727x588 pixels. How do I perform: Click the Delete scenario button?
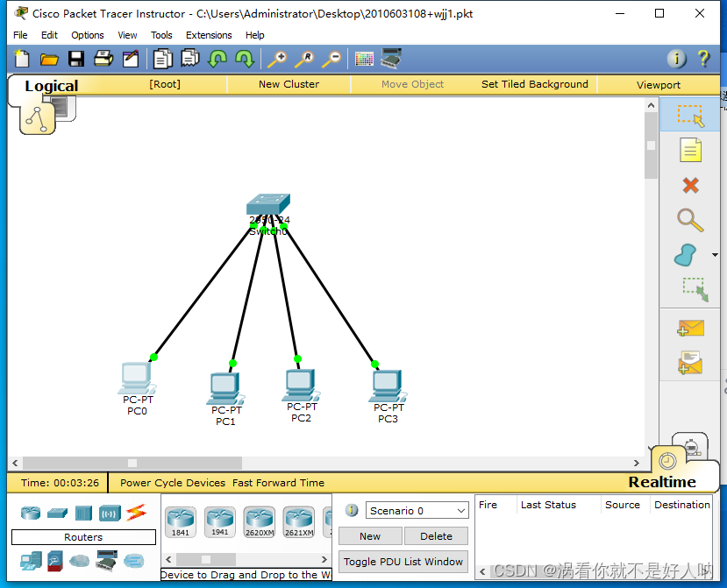click(x=436, y=536)
